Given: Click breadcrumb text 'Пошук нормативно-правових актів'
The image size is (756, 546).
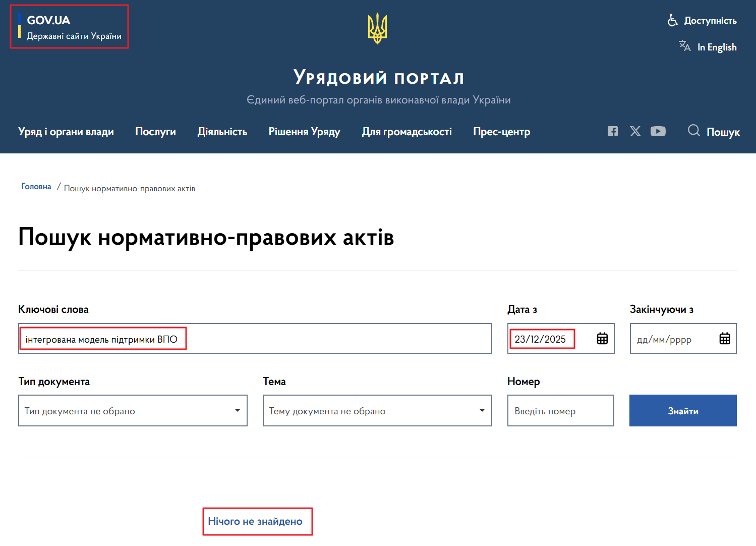Looking at the screenshot, I should [130, 189].
